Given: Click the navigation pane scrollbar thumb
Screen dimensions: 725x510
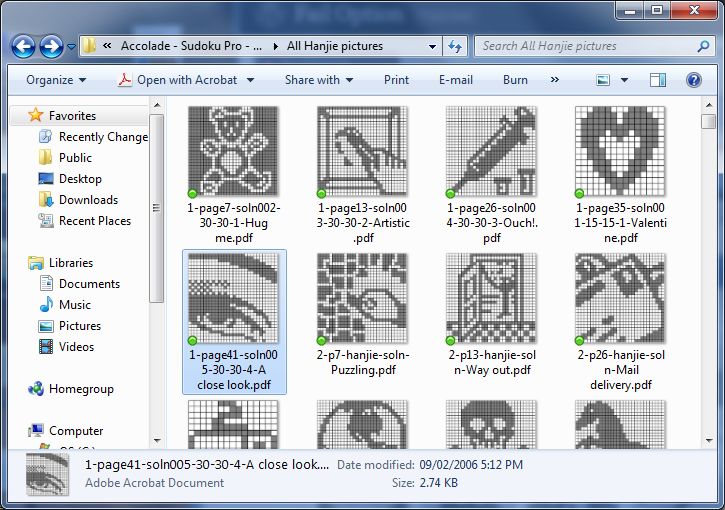Looking at the screenshot, I should coord(157,208).
